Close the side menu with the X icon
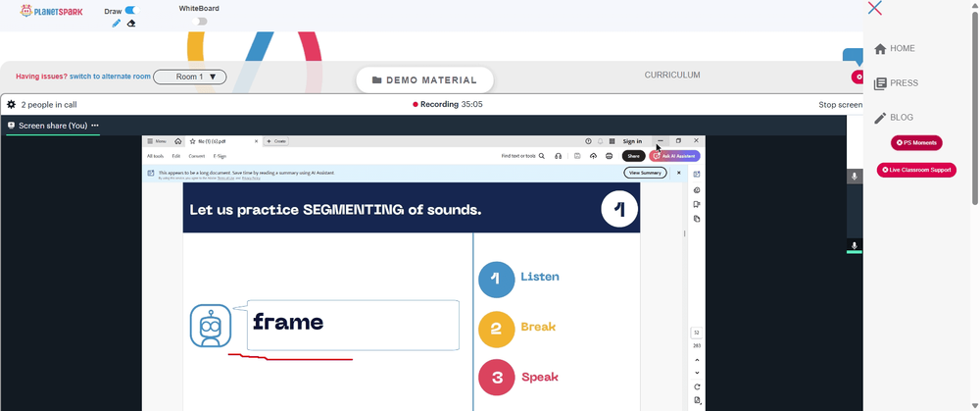Screen dimensions: 980x411 coord(875,8)
